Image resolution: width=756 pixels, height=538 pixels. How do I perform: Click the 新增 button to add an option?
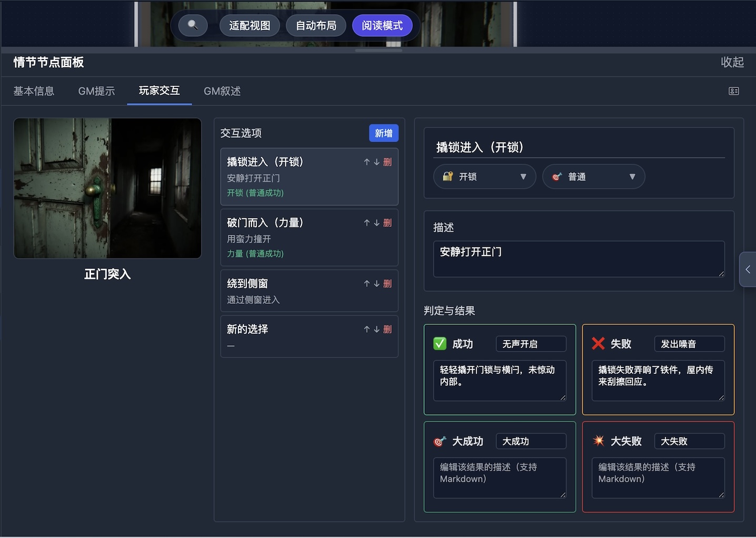click(383, 133)
